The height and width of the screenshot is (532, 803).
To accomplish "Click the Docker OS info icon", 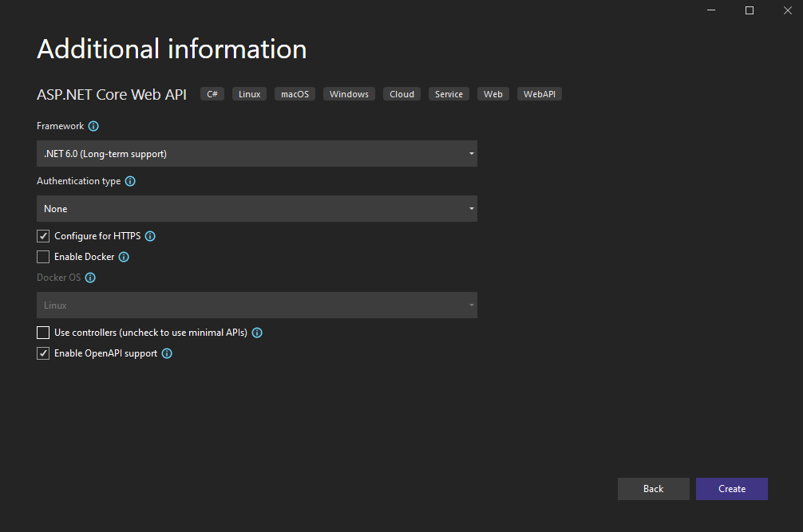I will tap(90, 278).
